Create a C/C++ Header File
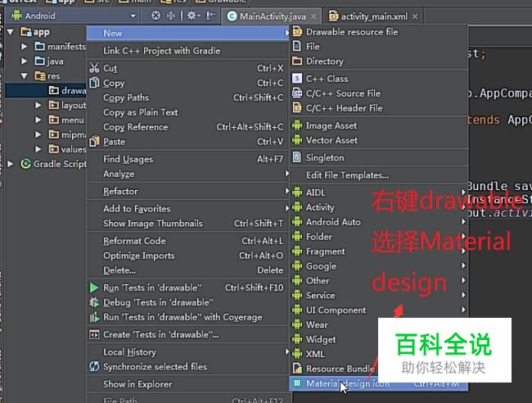This screenshot has width=532, height=403. pyautogui.click(x=379, y=108)
